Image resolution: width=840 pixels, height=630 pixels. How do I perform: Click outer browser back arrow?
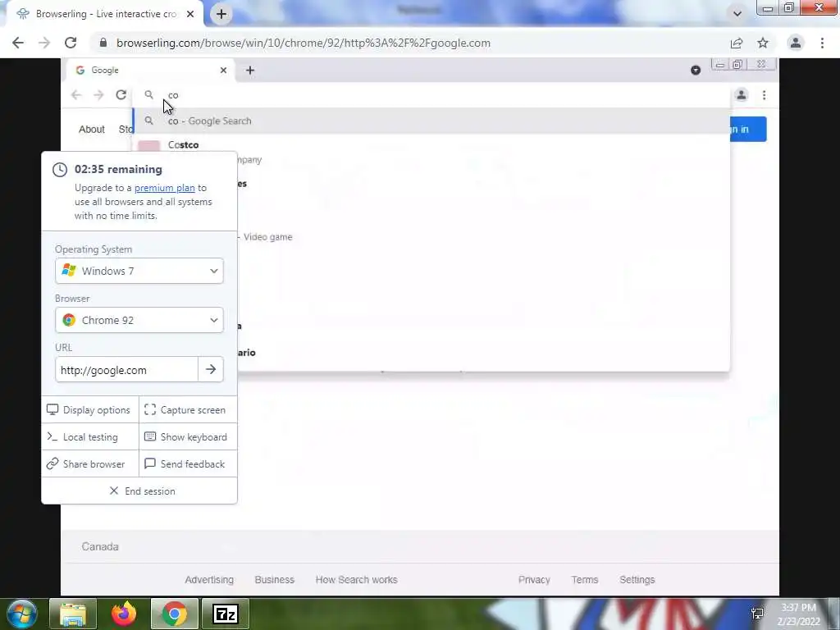click(x=18, y=43)
